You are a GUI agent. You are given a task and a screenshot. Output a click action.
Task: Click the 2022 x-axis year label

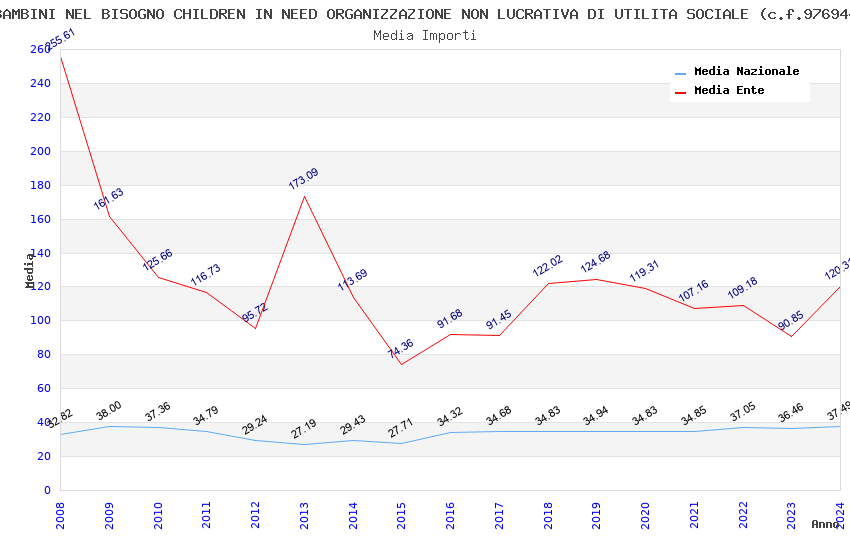click(743, 515)
